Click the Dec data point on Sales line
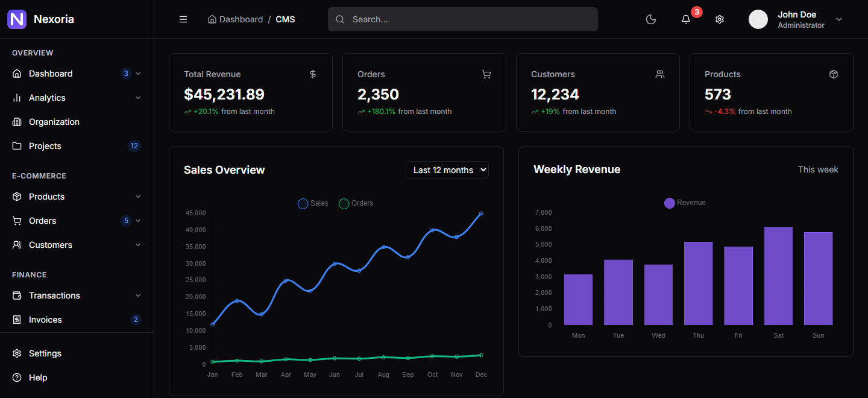Image resolution: width=868 pixels, height=398 pixels. [x=480, y=213]
